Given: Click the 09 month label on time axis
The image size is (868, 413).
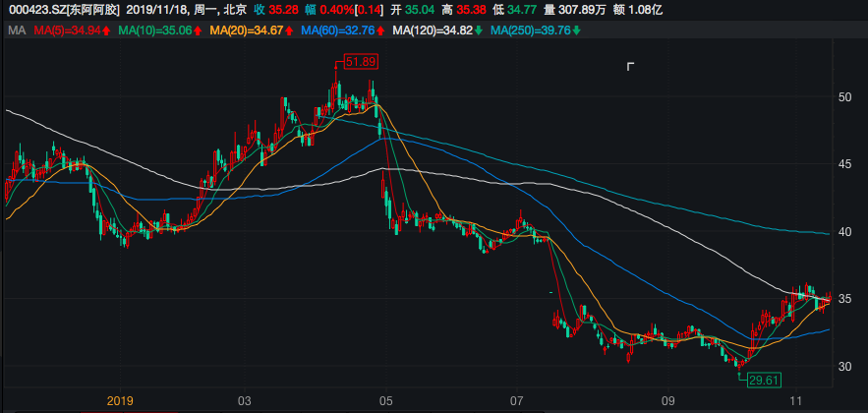Looking at the screenshot, I should point(668,401).
